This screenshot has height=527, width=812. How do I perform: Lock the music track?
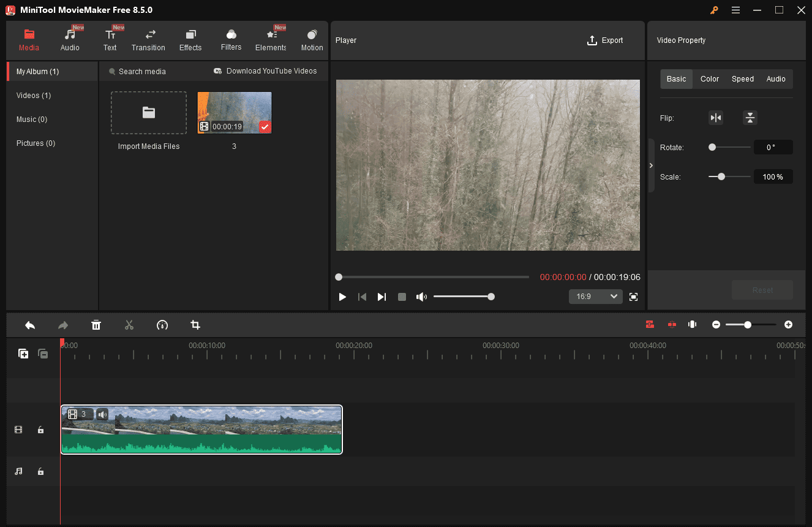pyautogui.click(x=40, y=471)
